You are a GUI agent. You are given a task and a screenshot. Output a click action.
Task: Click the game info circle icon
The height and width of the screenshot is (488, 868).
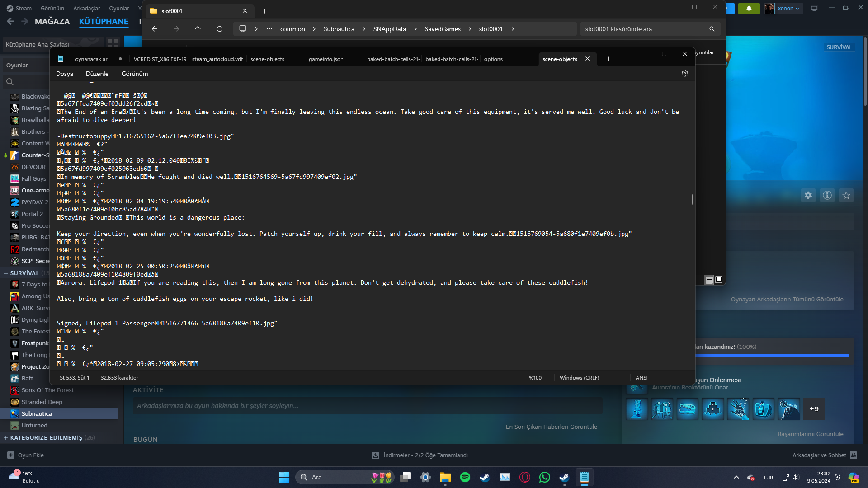[827, 195]
